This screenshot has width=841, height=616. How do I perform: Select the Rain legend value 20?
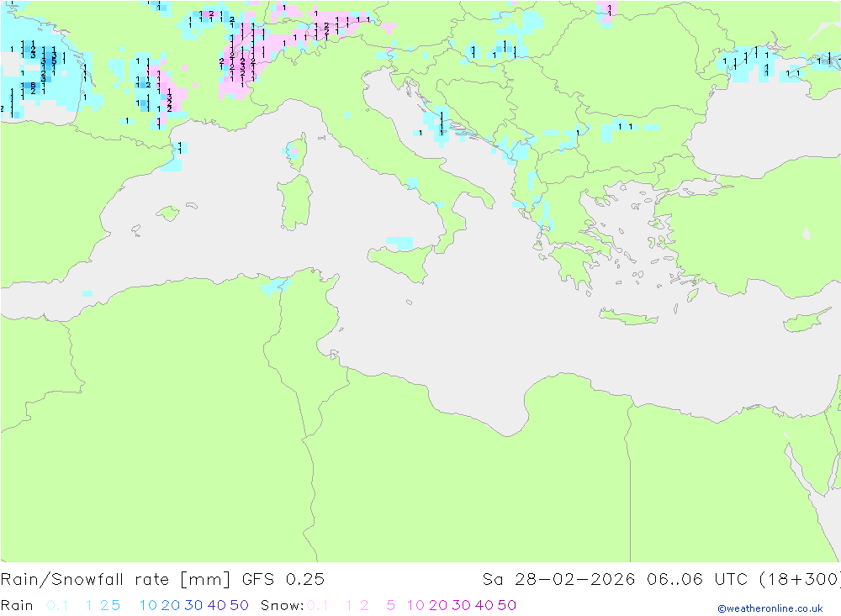click(171, 605)
